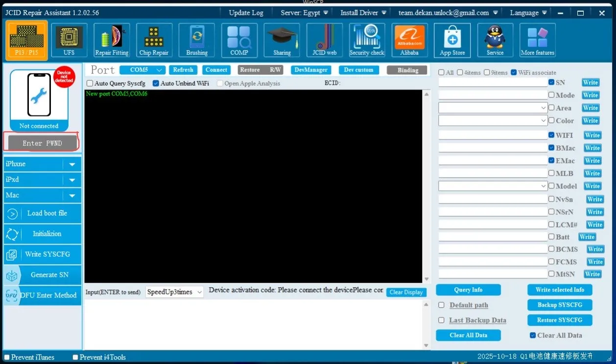Expand the iPxd device list
The width and height of the screenshot is (616, 364).
pos(72,180)
